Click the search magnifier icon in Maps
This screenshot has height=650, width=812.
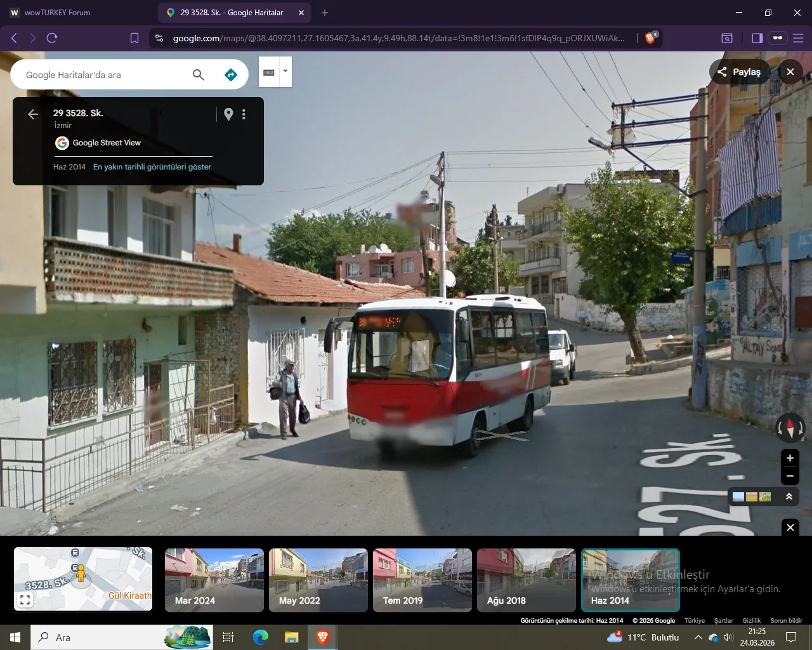(x=199, y=75)
